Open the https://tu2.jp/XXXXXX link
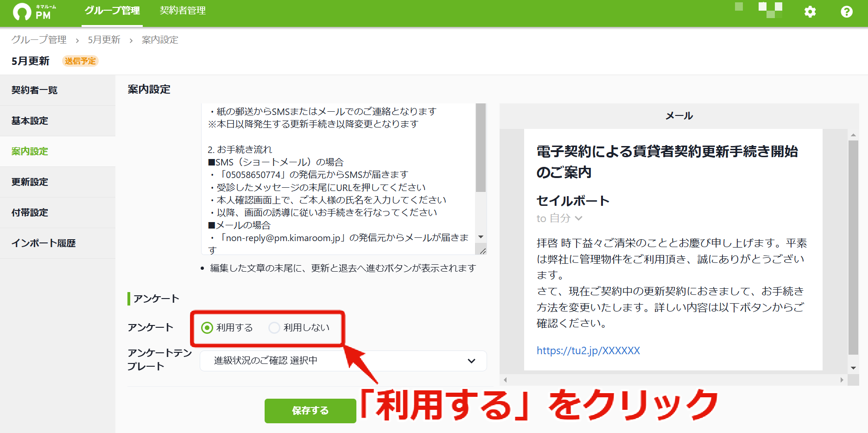Image resolution: width=868 pixels, height=433 pixels. (x=588, y=350)
